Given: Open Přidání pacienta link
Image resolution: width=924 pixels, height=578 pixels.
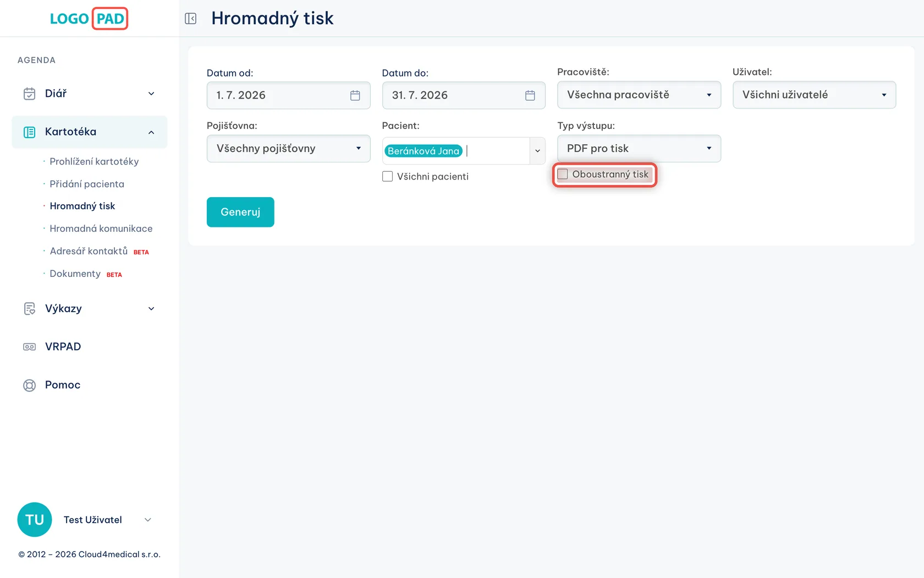Looking at the screenshot, I should 87,184.
